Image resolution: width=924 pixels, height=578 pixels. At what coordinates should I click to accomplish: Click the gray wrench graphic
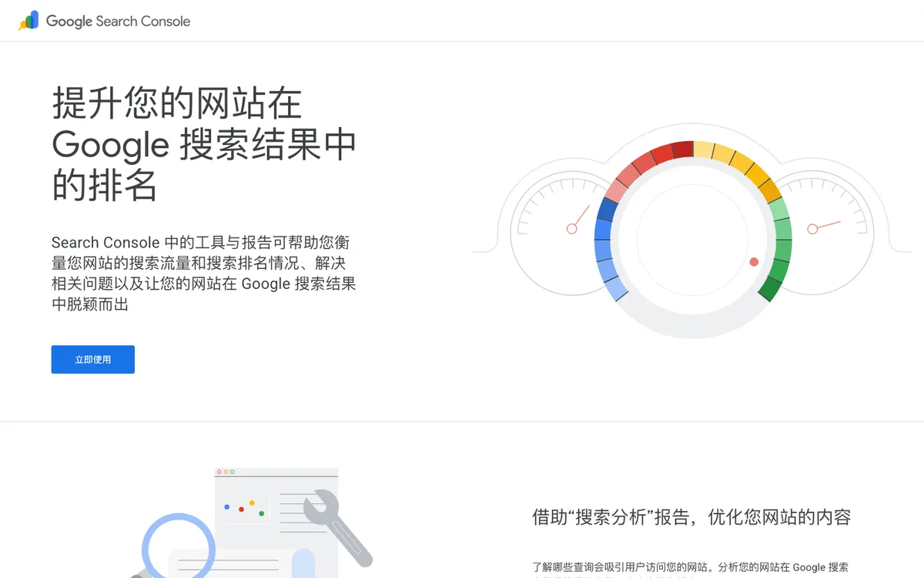337,527
